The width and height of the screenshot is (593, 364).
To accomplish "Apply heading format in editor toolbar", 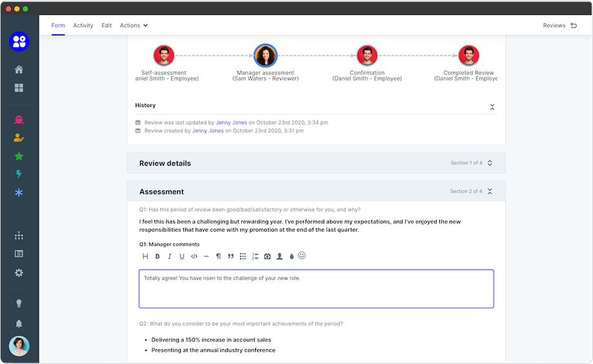I will [145, 256].
